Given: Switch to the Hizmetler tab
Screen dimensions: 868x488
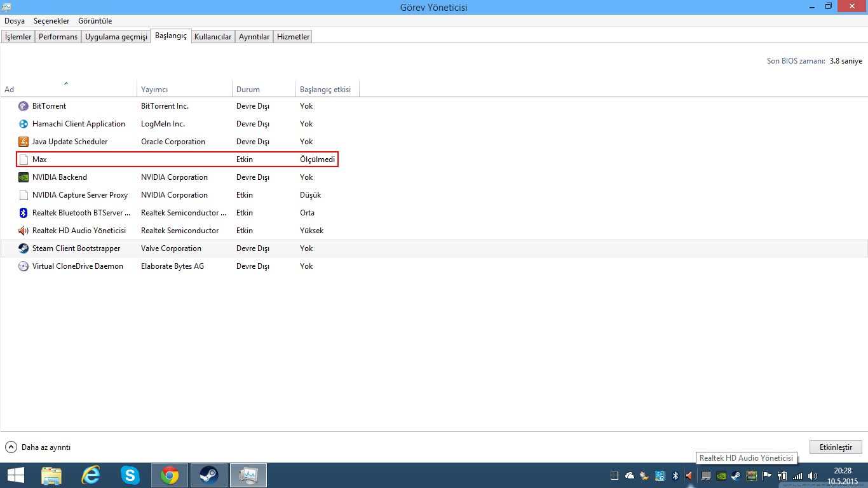Looking at the screenshot, I should [294, 37].
